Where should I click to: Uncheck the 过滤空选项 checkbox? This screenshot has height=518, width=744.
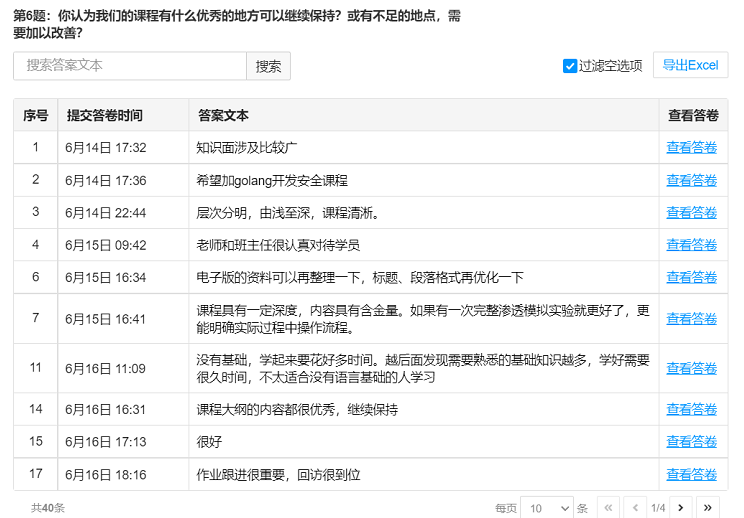(x=569, y=66)
